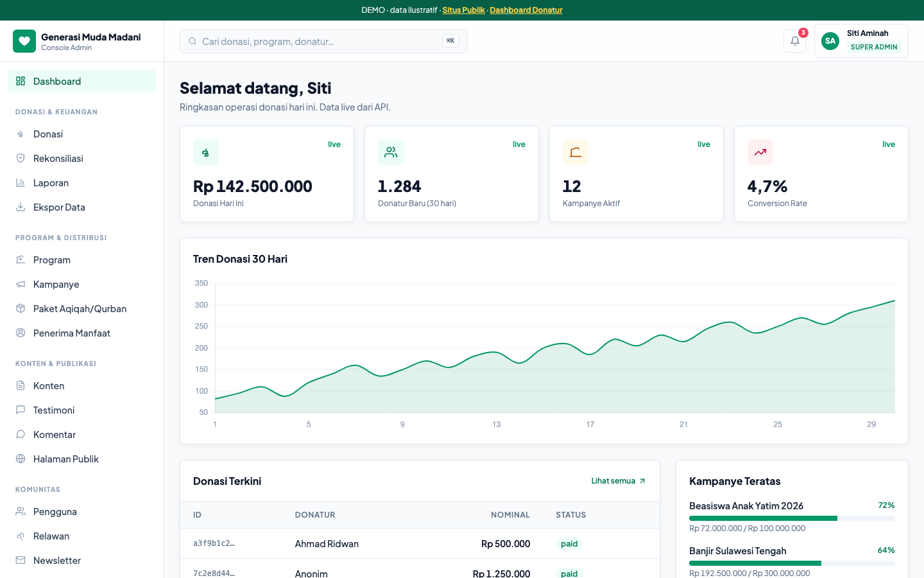924x578 pixels.
Task: Select Dashboard in the sidebar
Action: coord(81,81)
